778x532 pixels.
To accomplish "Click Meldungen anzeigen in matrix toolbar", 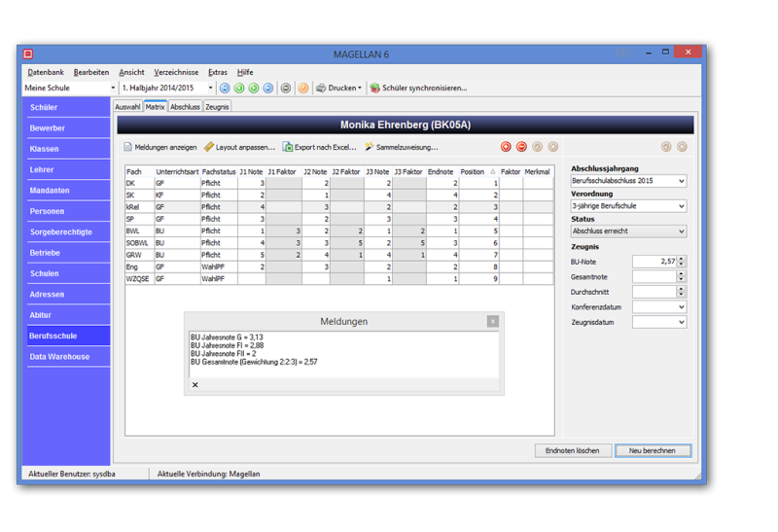I will [x=160, y=147].
